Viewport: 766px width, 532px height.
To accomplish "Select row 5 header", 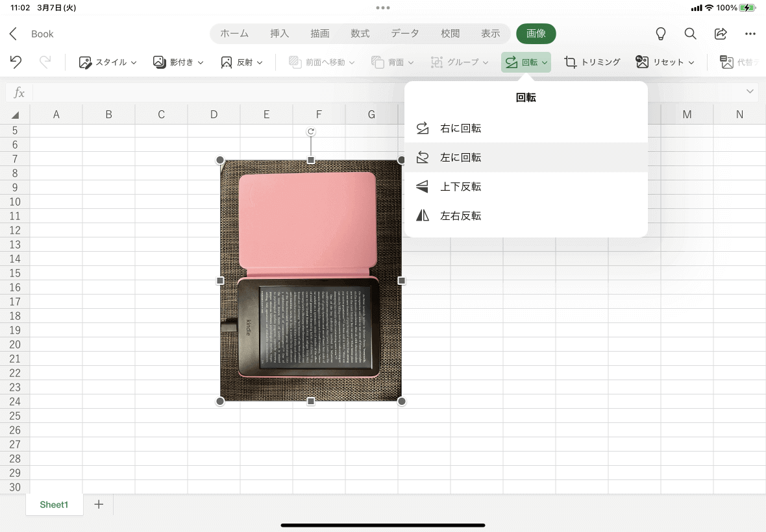I will tap(15, 130).
